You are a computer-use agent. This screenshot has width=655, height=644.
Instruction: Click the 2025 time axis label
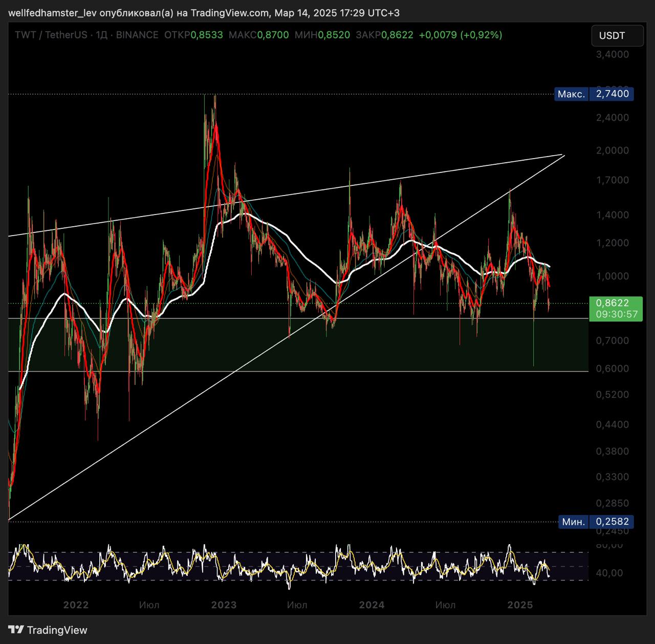point(520,605)
